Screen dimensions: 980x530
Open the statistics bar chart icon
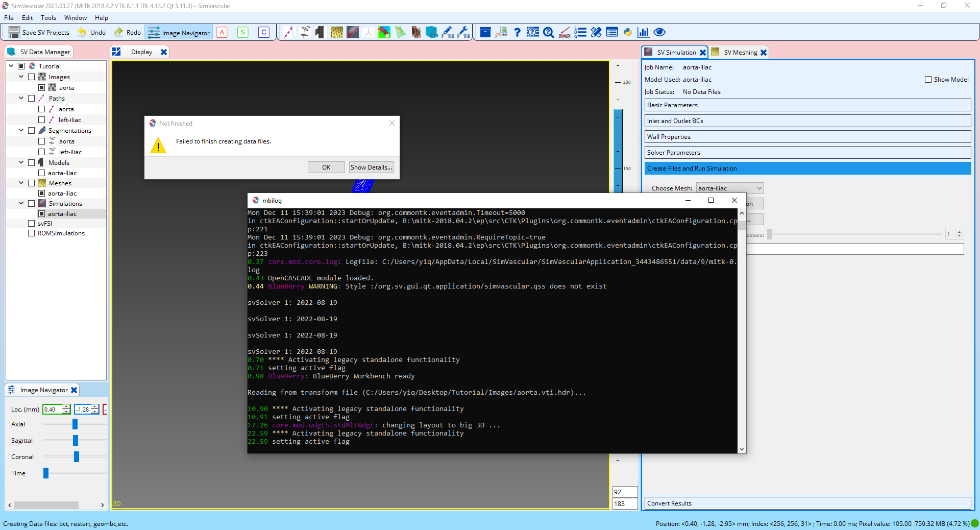pos(644,32)
